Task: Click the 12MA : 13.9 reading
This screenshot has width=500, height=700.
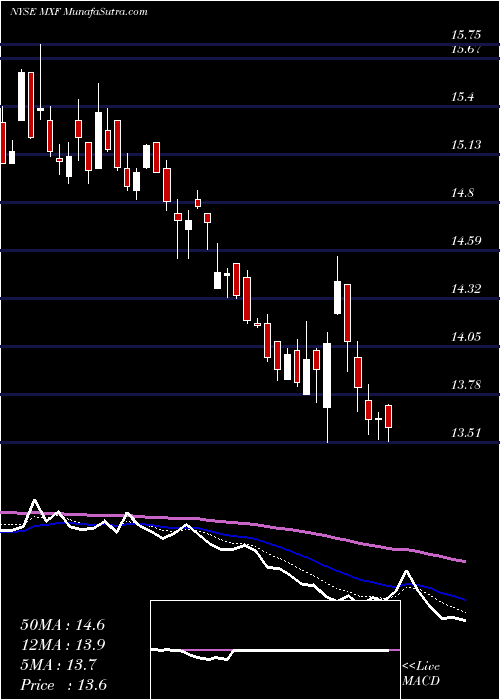Action: [62, 645]
